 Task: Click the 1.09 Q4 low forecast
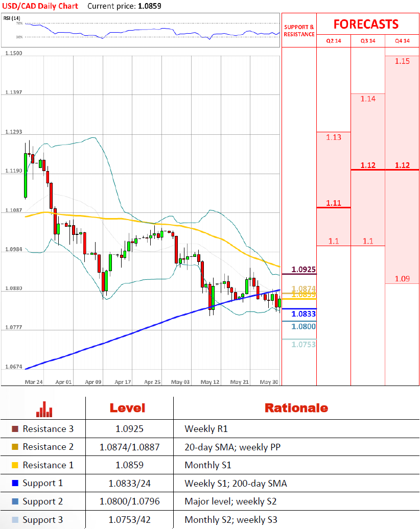click(403, 279)
